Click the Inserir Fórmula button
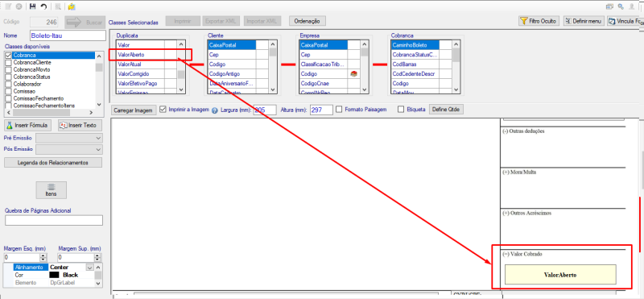Screen dimensions: 644x299 point(28,125)
